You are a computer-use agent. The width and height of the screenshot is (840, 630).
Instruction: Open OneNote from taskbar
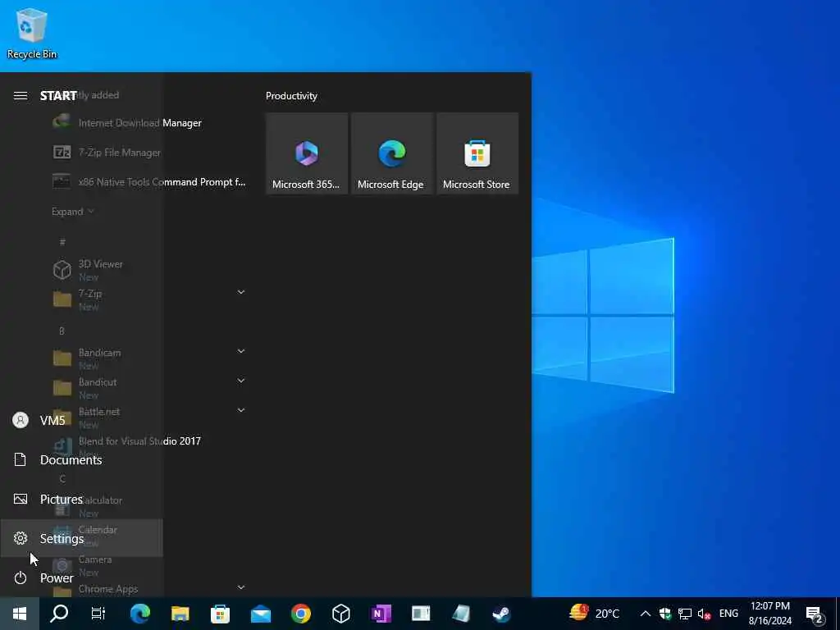click(x=381, y=614)
